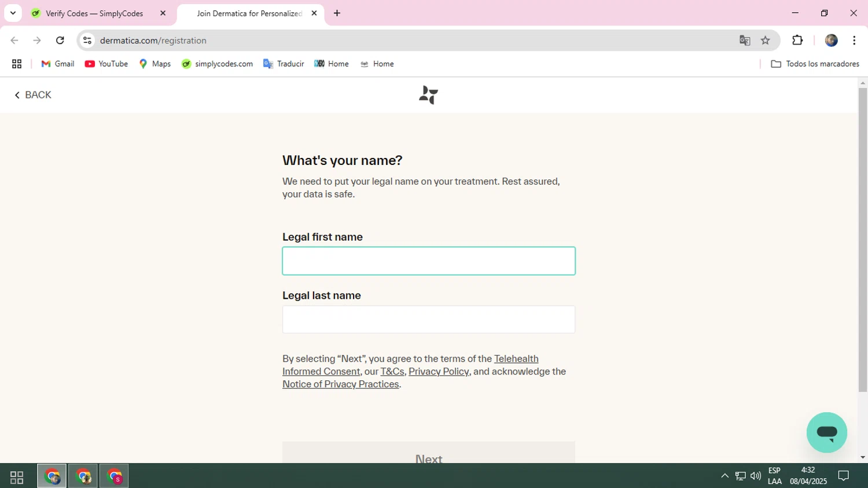Bookmark this page with the star
Viewport: 868px width, 488px height.
766,41
